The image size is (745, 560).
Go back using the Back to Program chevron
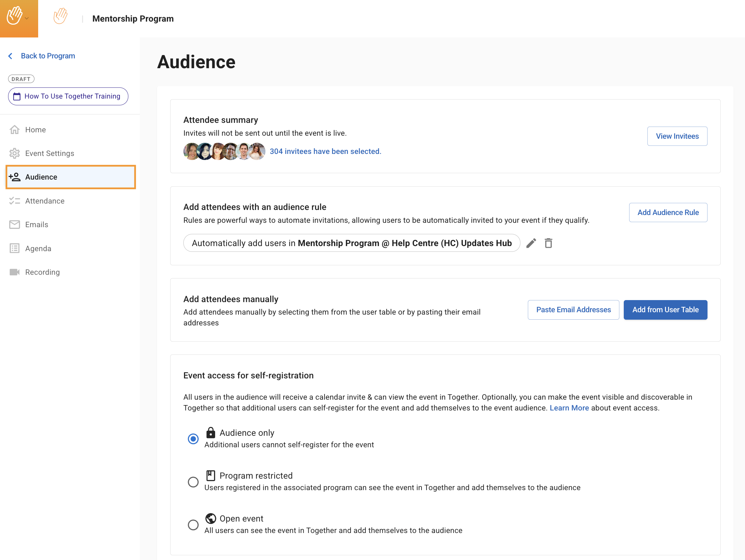(10, 56)
